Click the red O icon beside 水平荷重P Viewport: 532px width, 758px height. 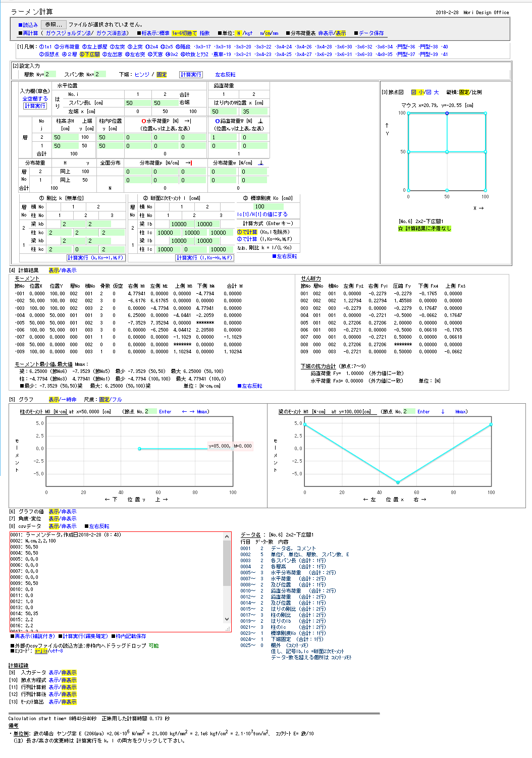[144, 121]
